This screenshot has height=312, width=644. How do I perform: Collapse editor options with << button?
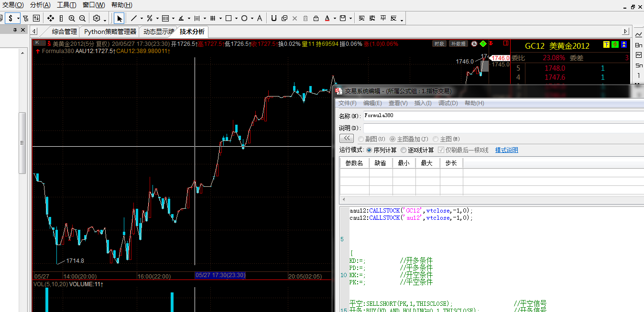point(347,139)
